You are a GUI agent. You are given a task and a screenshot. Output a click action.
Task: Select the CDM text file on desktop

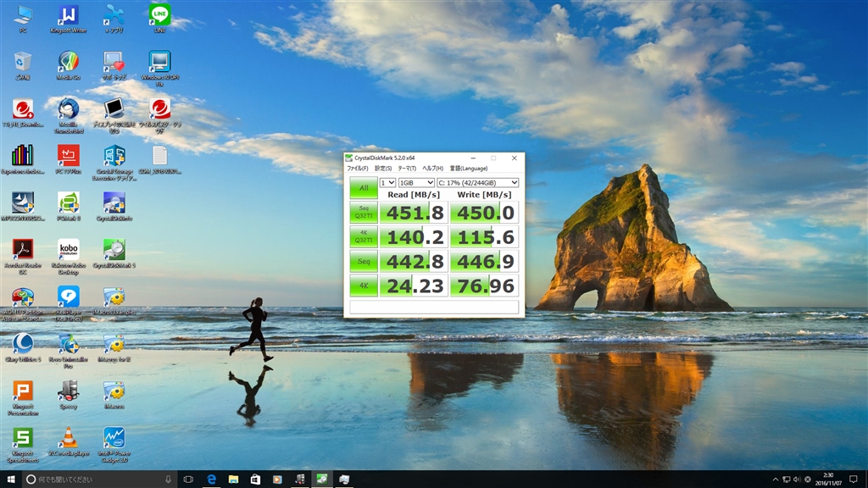tap(159, 160)
